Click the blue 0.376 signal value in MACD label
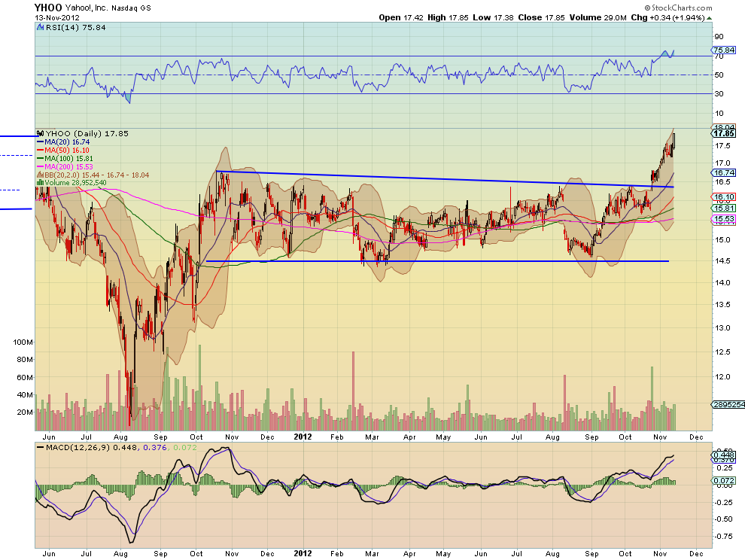 tap(154, 448)
